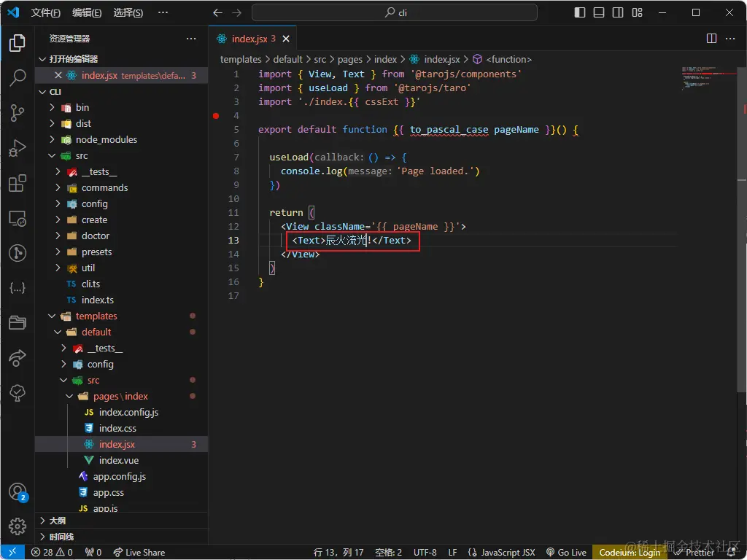Open the Search view in activity bar
Screen dimensions: 747x560
pos(18,78)
